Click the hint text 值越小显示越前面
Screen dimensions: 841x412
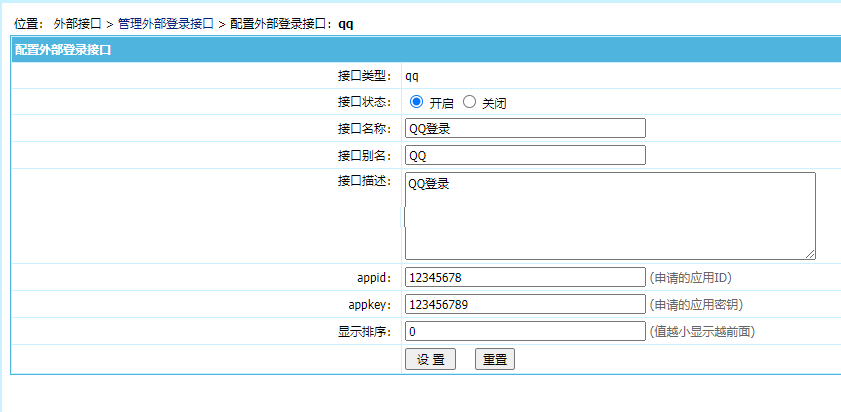click(702, 332)
